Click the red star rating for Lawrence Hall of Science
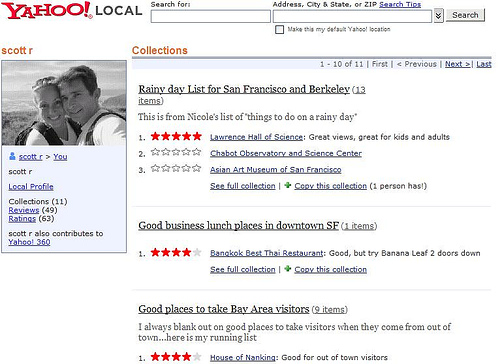500x364 pixels. click(x=176, y=136)
